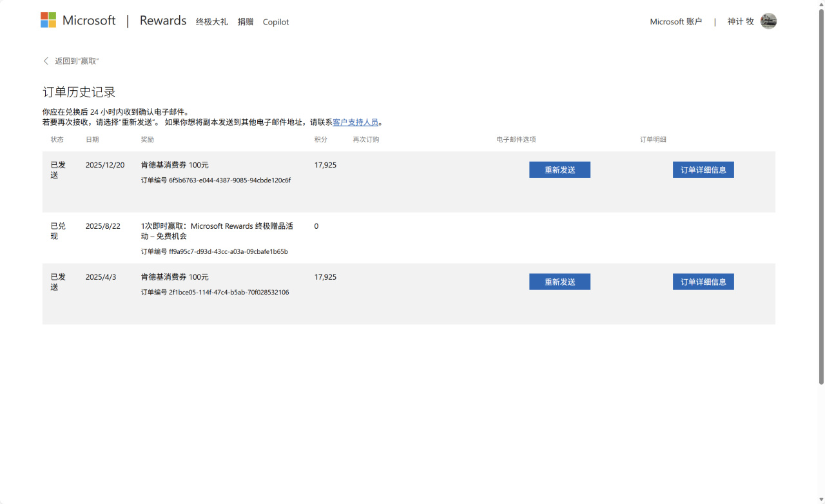The image size is (825, 504).
Task: Select the 已兑现 status text
Action: [58, 231]
